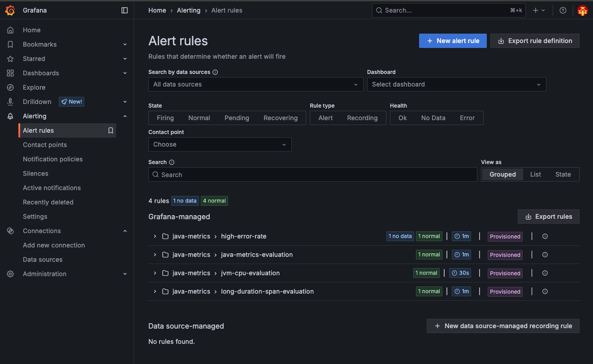Open the user profile avatar
The image size is (593, 364).
pyautogui.click(x=582, y=10)
